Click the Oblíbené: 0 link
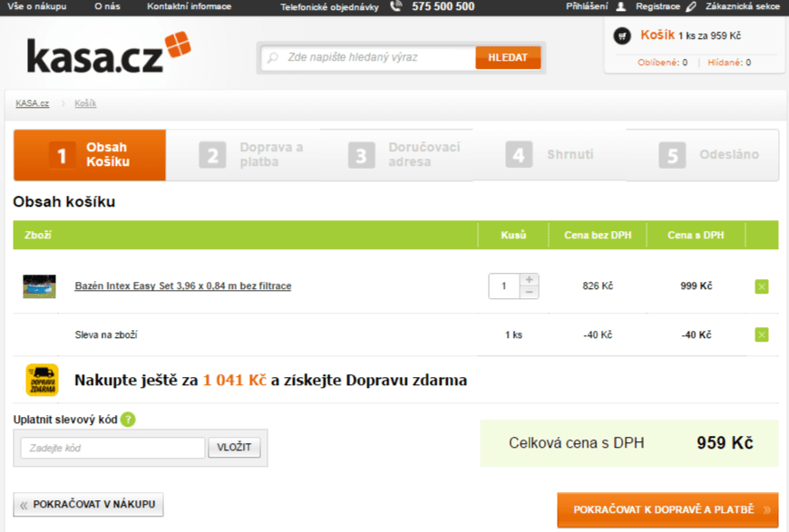This screenshot has width=789, height=532. 662,63
